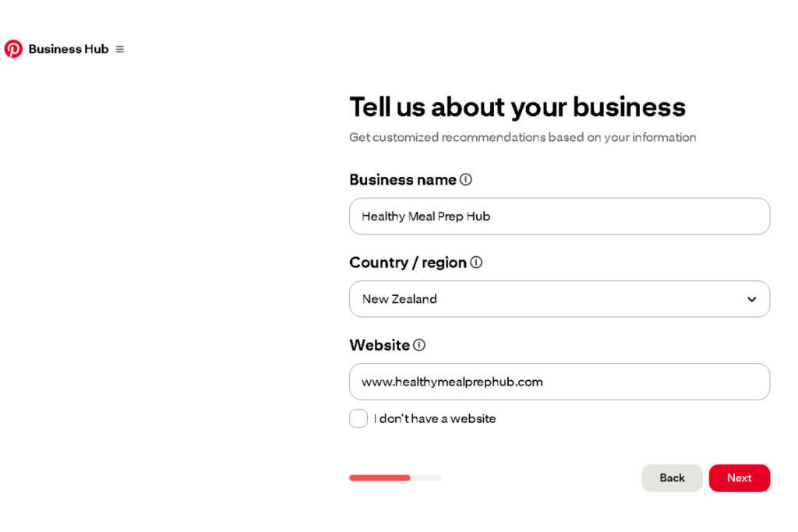Click the red progress bar
The width and height of the screenshot is (798, 532).
pos(380,477)
